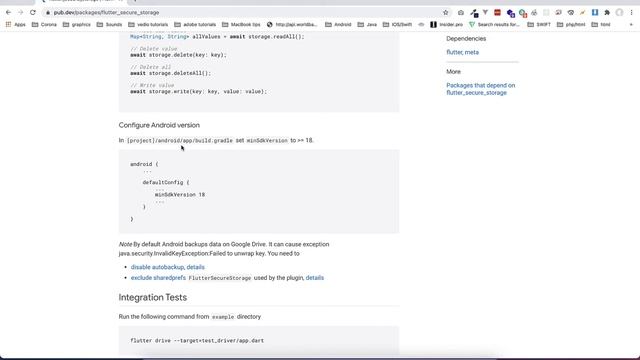Open the php/html bookmarks folder

pyautogui.click(x=571, y=24)
